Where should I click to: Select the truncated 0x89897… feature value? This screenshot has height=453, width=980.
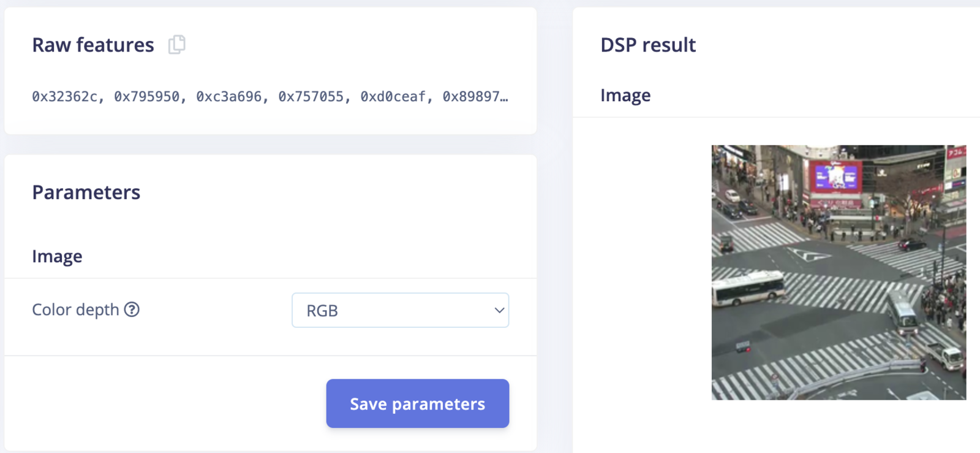click(475, 97)
